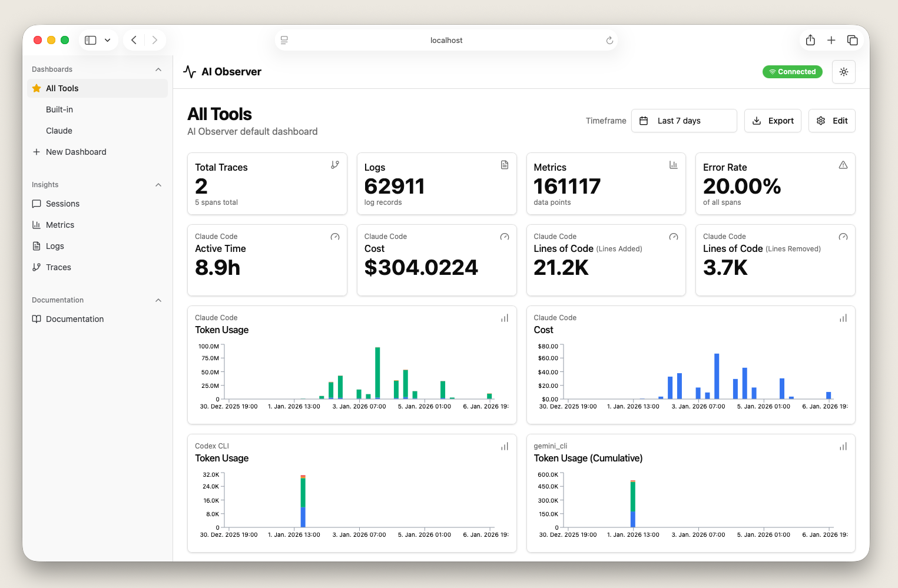The height and width of the screenshot is (588, 898).
Task: Open Traces from the Insights sidebar
Action: click(58, 267)
